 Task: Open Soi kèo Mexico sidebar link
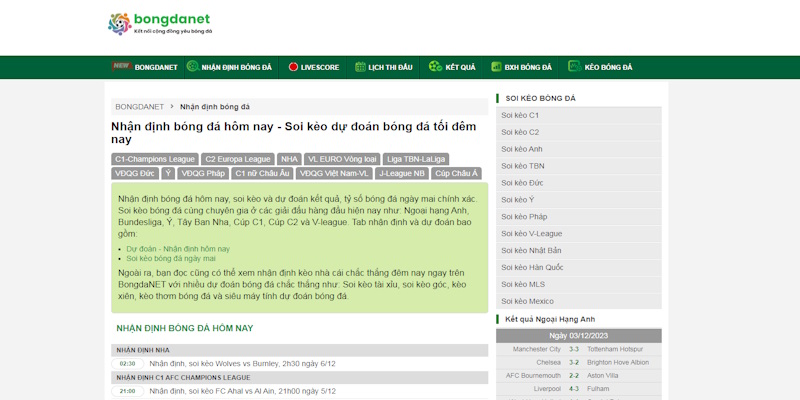click(x=579, y=301)
